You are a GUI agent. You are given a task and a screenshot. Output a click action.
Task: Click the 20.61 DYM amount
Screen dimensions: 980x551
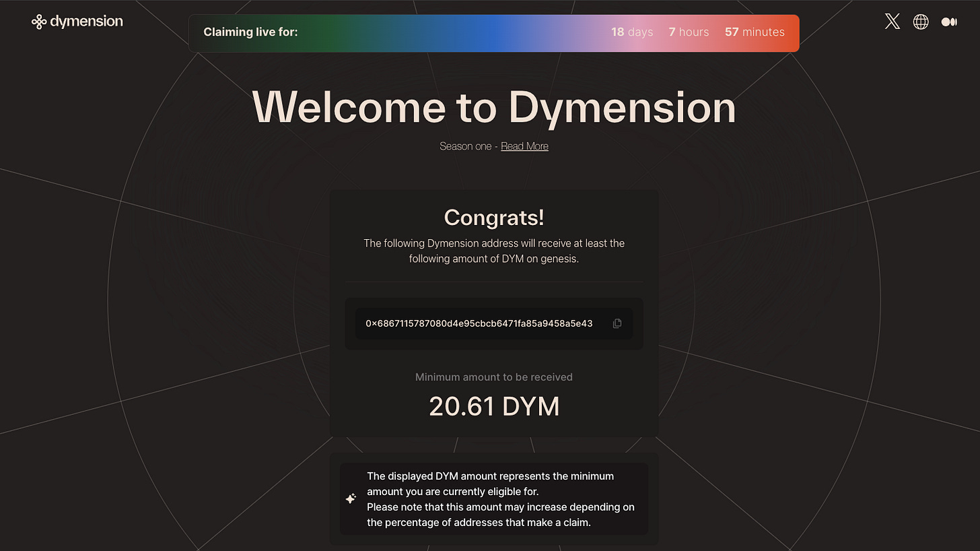[494, 406]
